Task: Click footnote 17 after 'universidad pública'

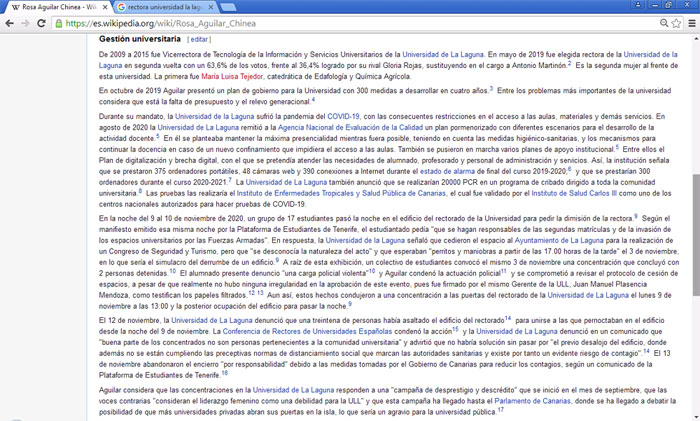Action: 500,410
